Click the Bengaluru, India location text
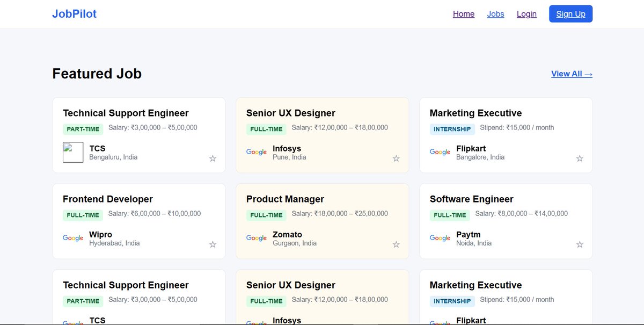 pyautogui.click(x=113, y=157)
